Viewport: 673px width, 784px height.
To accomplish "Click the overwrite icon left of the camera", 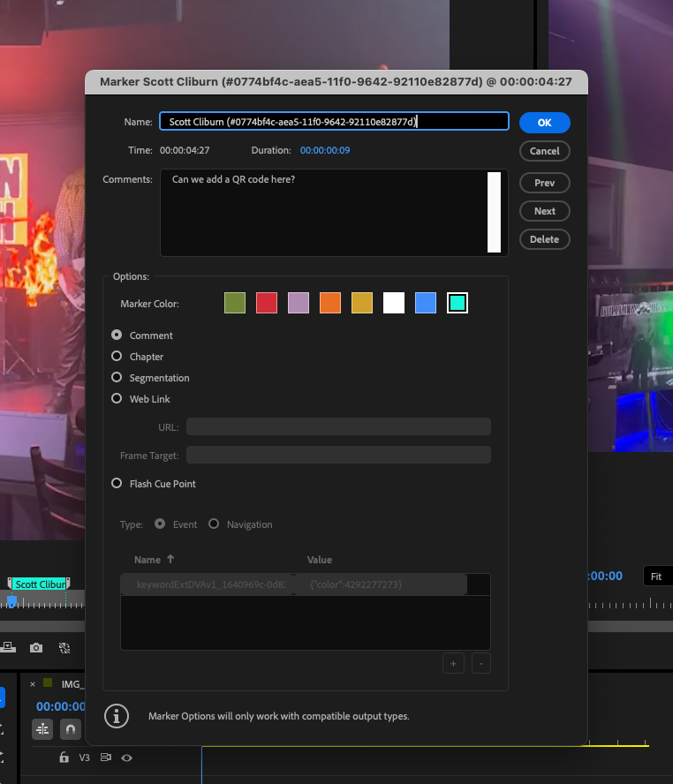I will click(8, 647).
